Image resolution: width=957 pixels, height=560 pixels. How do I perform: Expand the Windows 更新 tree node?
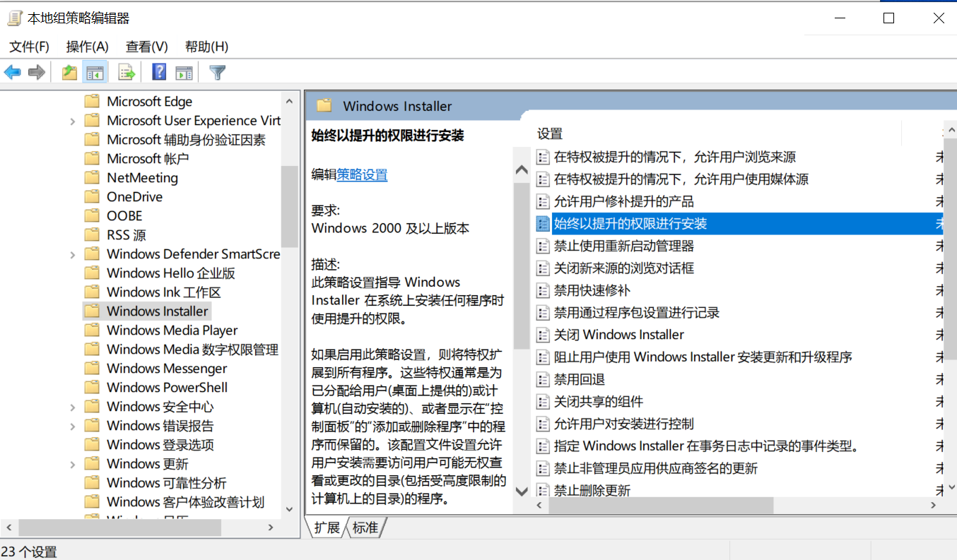click(73, 464)
